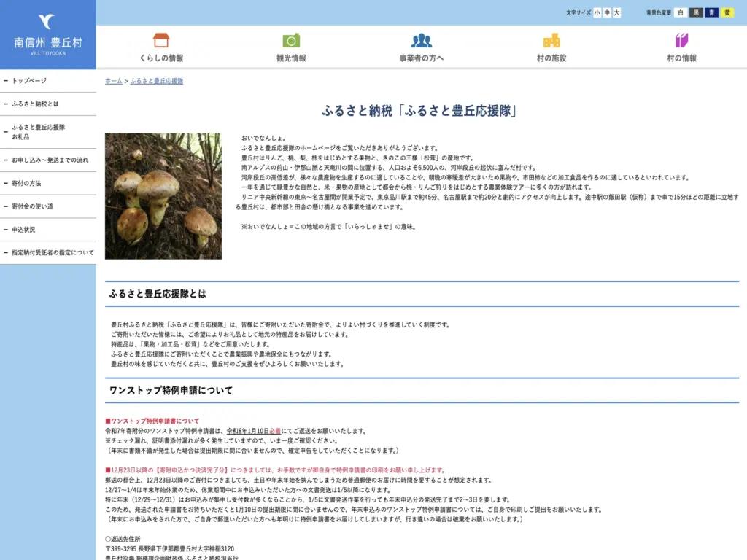Viewport: 747px width, 560px height.
Task: Open the 観光情報 camera icon
Action: 291,41
